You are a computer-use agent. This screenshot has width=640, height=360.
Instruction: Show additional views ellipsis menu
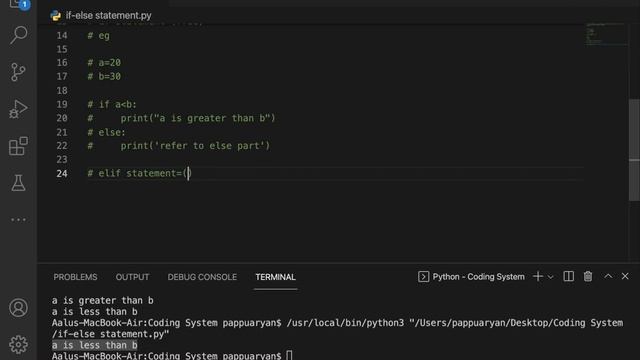(x=18, y=220)
